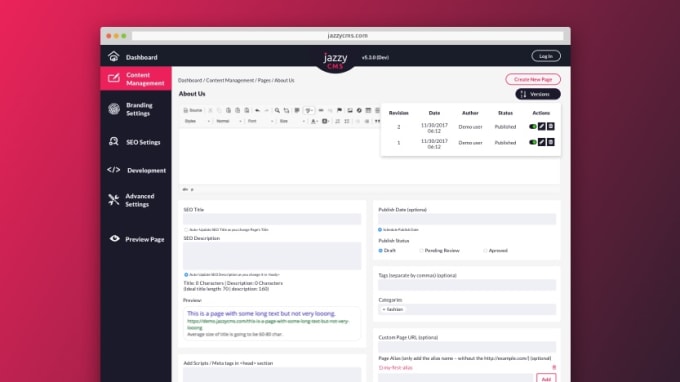Screen dimensions: 680x382
Task: Click the Cut scissors icon in editor toolbar
Action: (210, 111)
